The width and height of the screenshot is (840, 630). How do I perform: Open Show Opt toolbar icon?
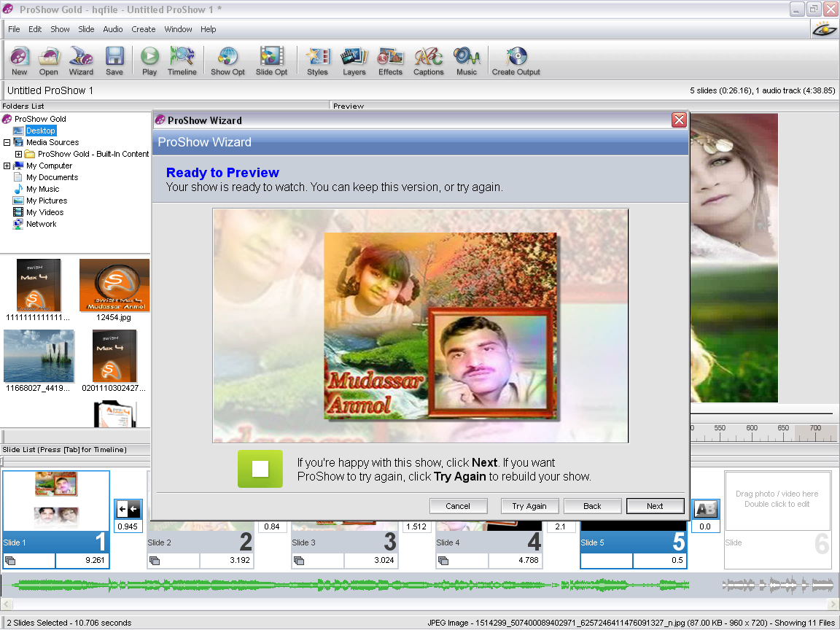(227, 61)
